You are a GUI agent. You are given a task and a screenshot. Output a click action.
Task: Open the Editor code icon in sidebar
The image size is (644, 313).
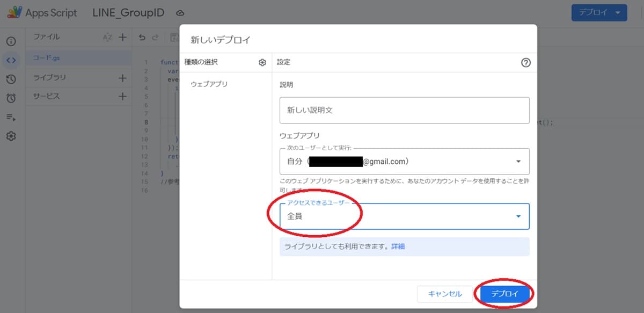coord(11,60)
